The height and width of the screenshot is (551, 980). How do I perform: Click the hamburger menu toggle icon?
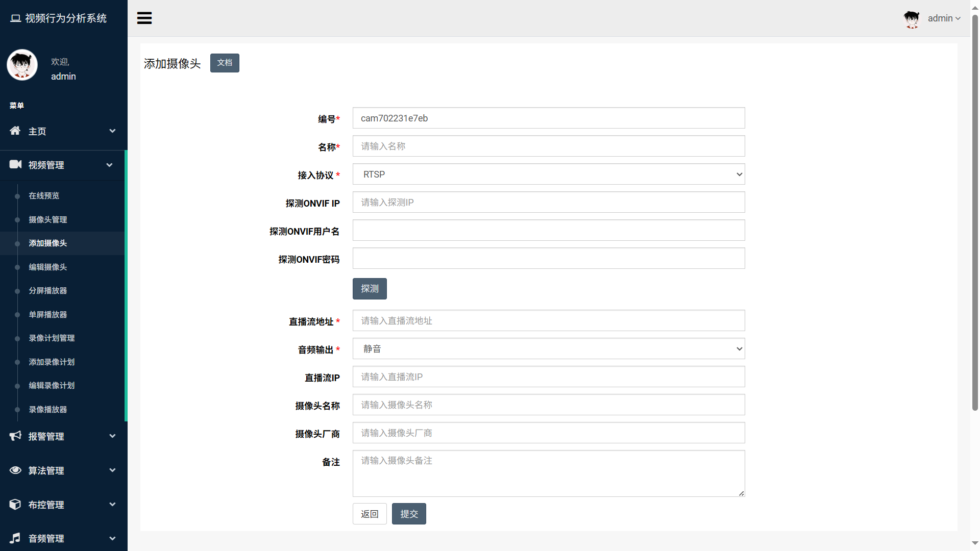[144, 18]
